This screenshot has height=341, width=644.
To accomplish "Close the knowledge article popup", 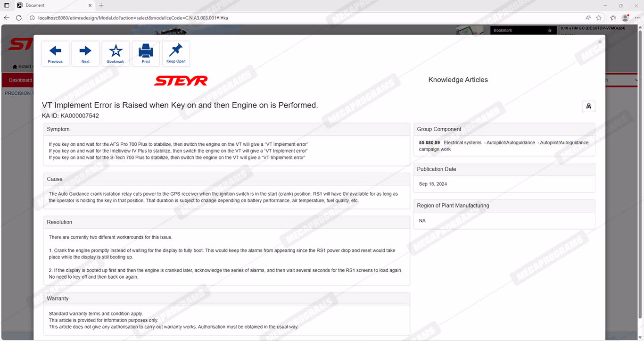I will [x=600, y=42].
